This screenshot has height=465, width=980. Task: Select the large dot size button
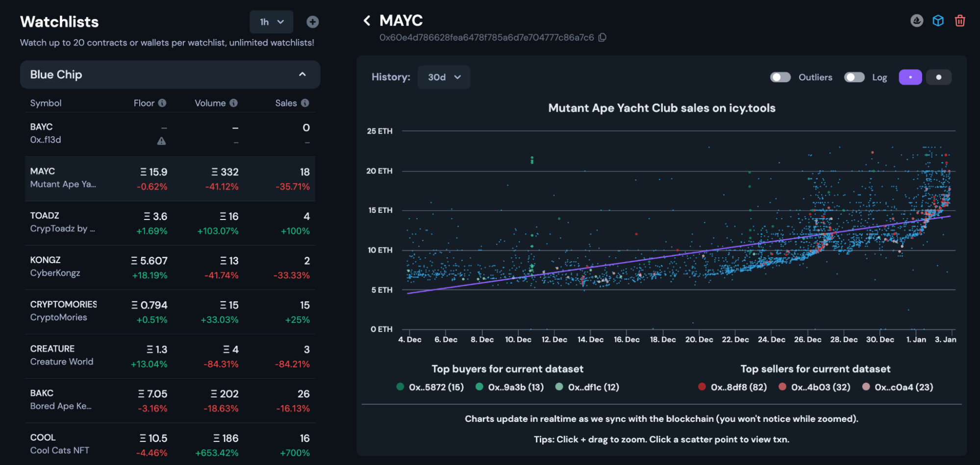[939, 77]
